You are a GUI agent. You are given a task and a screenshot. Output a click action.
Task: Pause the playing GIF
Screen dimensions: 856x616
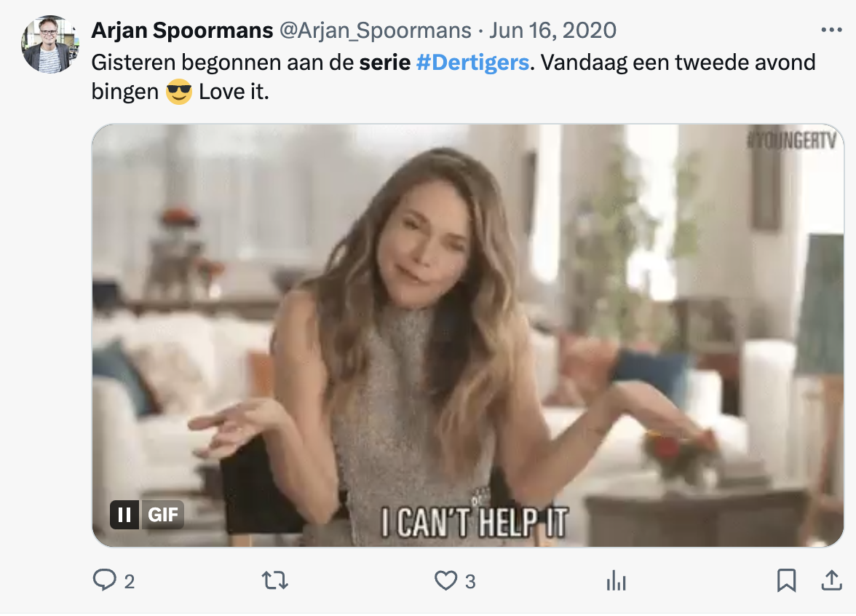(x=124, y=515)
